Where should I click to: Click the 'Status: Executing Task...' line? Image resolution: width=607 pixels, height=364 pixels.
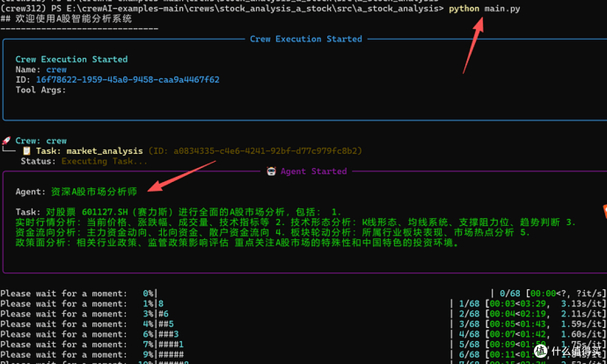pyautogui.click(x=84, y=161)
